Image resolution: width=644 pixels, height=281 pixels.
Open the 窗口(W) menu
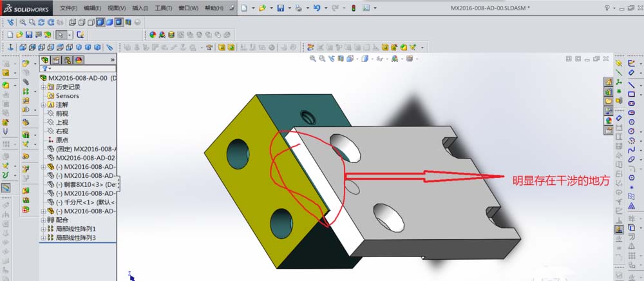(189, 8)
